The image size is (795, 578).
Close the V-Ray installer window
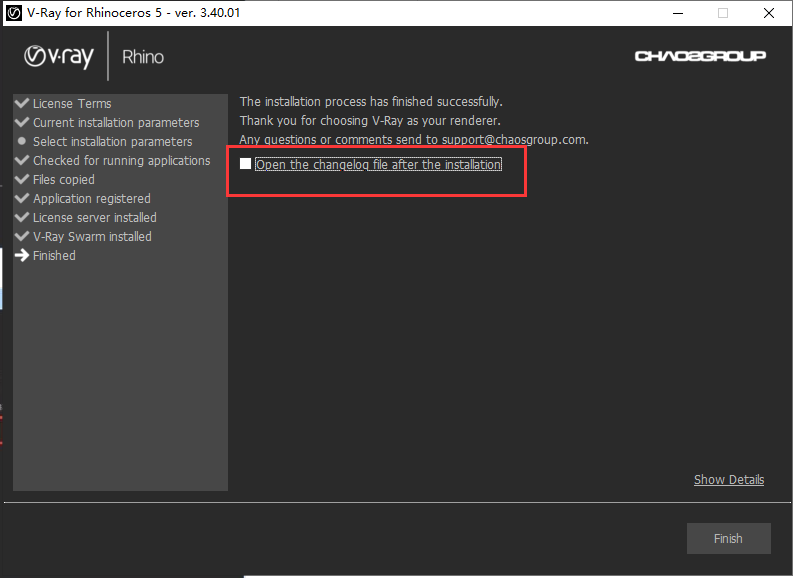(769, 13)
